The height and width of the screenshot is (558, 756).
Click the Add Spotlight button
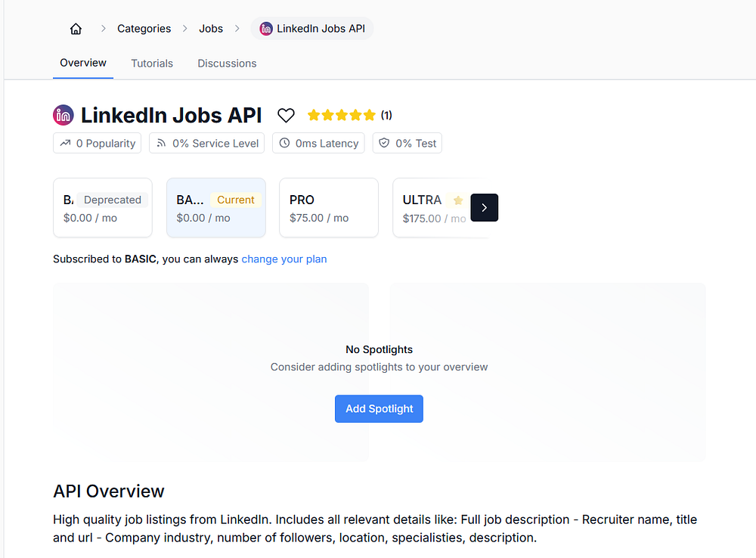tap(379, 409)
